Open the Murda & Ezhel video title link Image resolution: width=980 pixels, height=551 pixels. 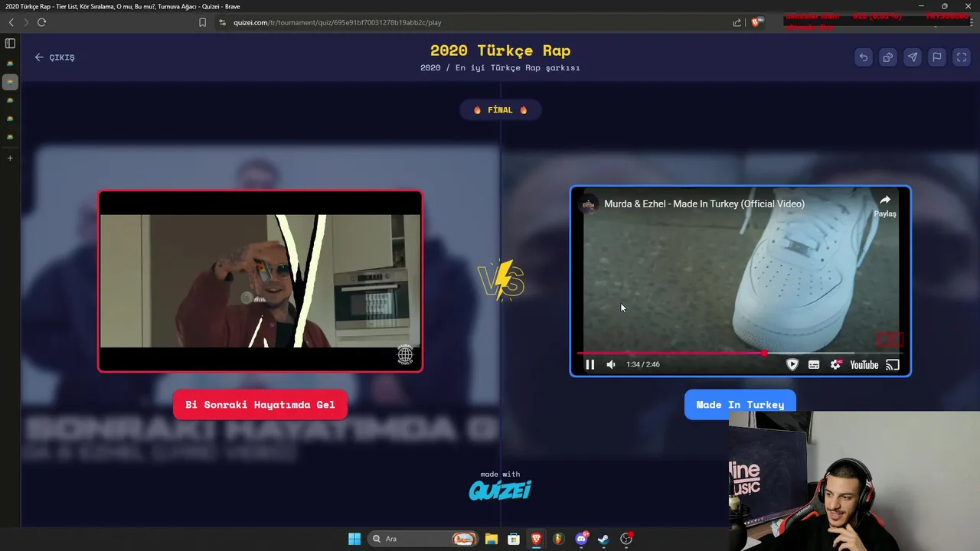(704, 204)
